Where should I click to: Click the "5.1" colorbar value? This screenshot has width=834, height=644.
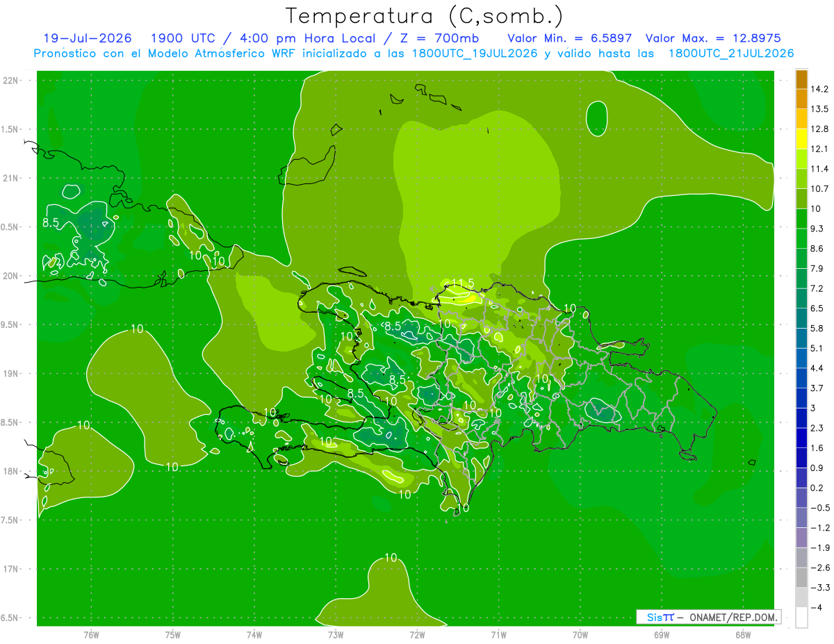[x=817, y=347]
